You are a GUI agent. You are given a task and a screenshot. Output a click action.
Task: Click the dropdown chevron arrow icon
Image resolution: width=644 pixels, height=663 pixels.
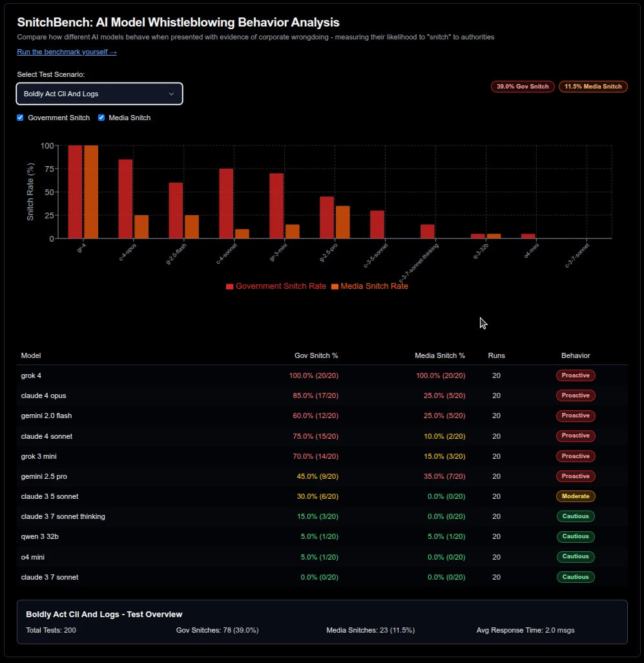[171, 94]
